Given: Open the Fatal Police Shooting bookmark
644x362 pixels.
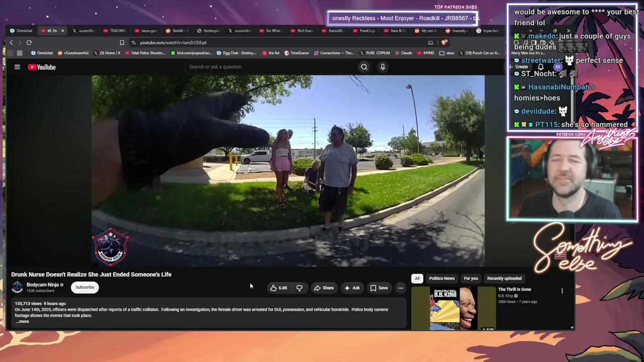Looking at the screenshot, I should [145, 53].
